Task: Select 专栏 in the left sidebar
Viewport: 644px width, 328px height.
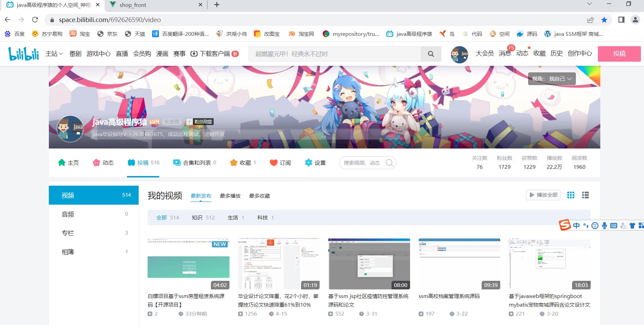Action: click(x=94, y=233)
